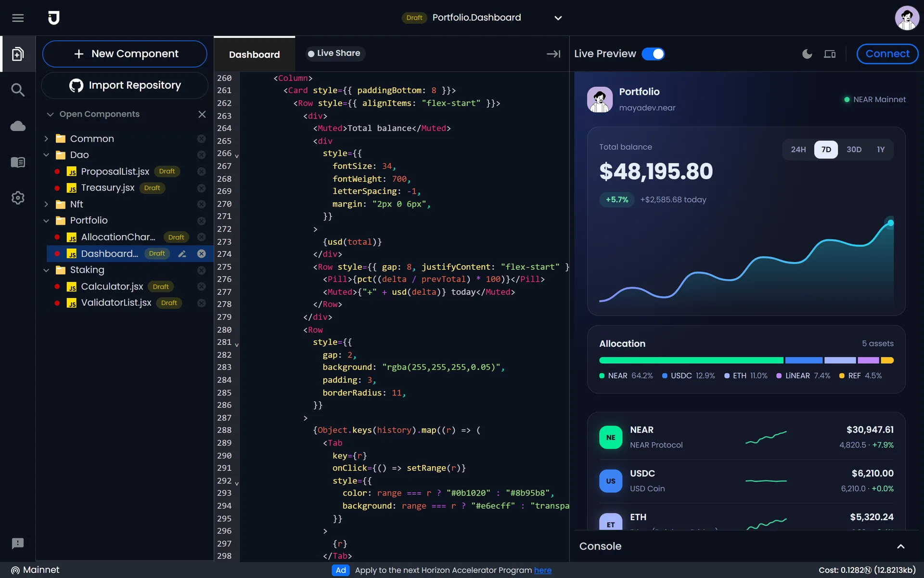924x578 pixels.
Task: Switch to the Dashboard editor tab
Action: [x=254, y=54]
